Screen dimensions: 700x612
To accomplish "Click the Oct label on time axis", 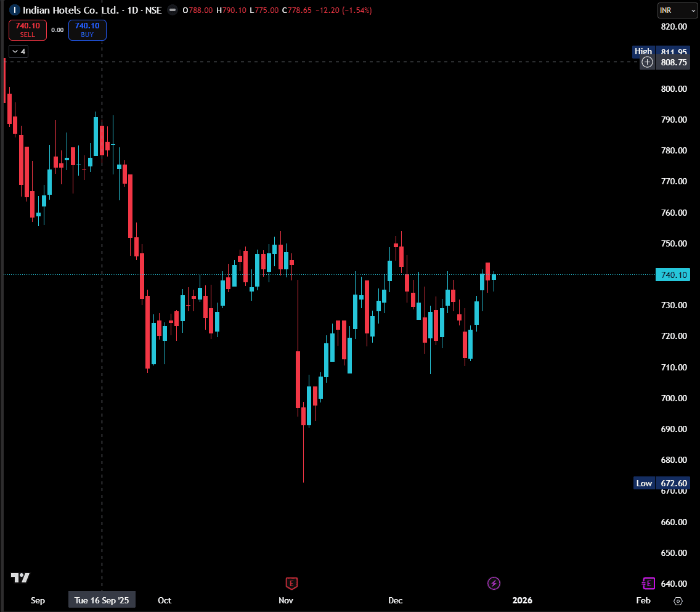I will point(165,600).
